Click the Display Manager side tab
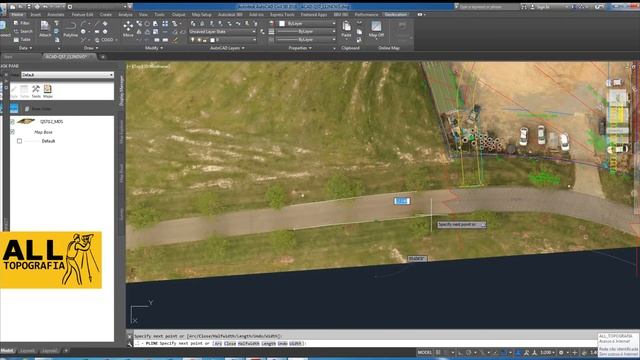 pos(122,90)
